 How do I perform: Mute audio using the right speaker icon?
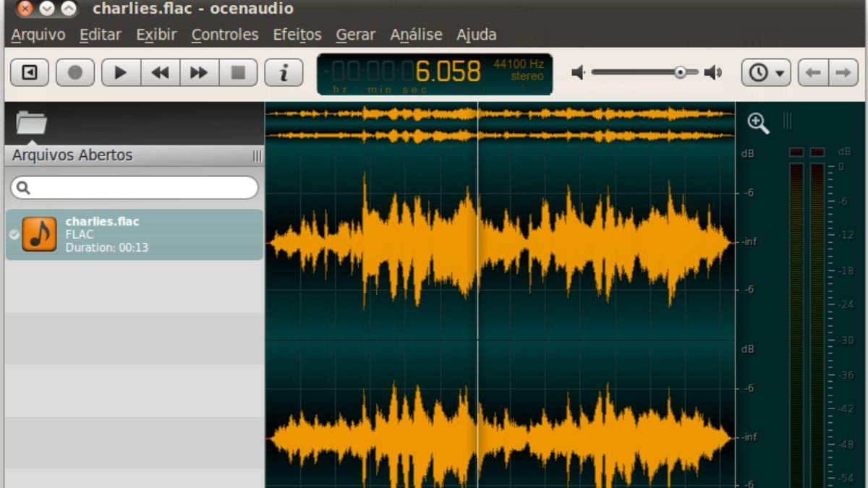713,72
